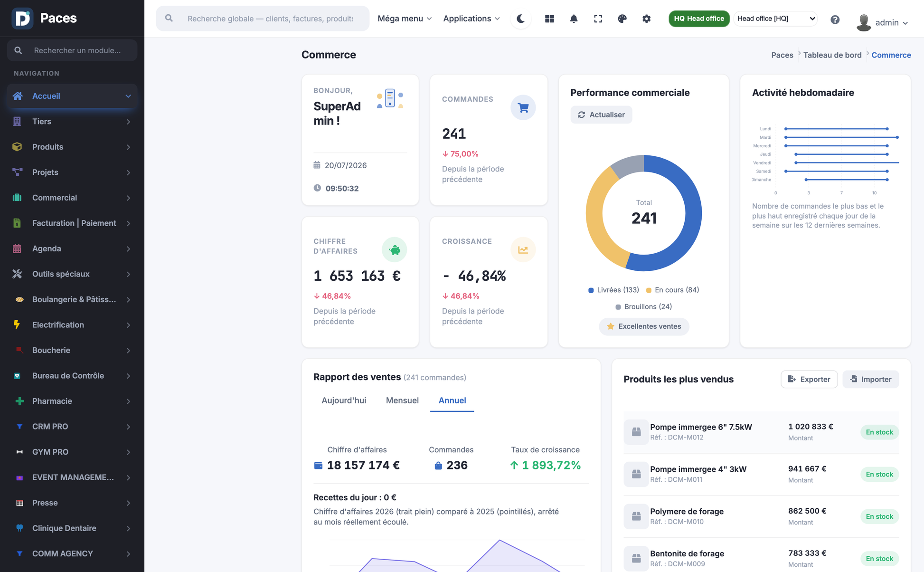The height and width of the screenshot is (572, 924).
Task: Click the Outils spéciaux tools icon
Action: point(17,274)
